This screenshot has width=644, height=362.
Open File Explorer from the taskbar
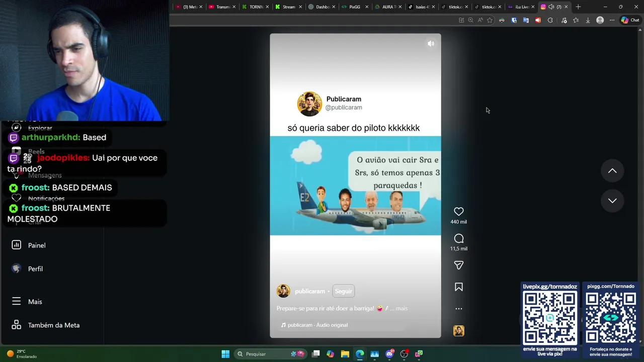click(345, 354)
